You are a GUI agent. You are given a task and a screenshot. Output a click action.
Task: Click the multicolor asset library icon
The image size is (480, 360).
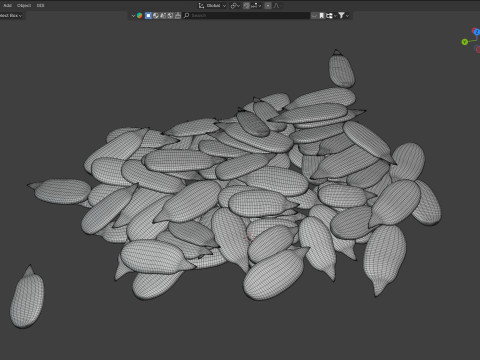point(140,16)
